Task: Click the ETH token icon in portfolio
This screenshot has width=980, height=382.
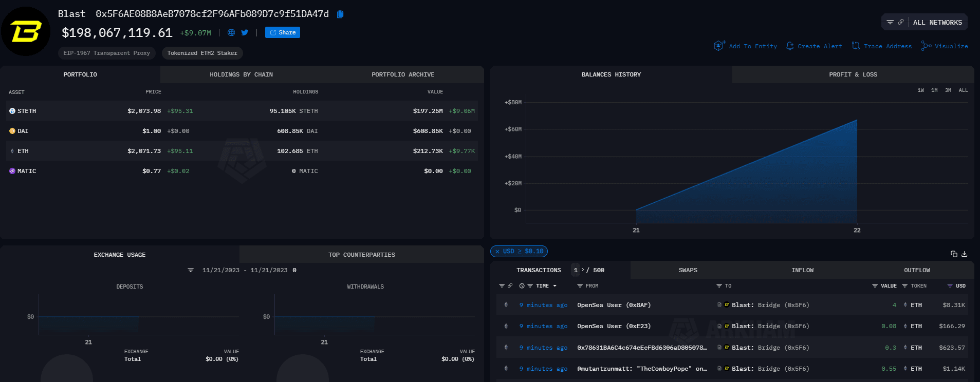Action: click(x=12, y=151)
